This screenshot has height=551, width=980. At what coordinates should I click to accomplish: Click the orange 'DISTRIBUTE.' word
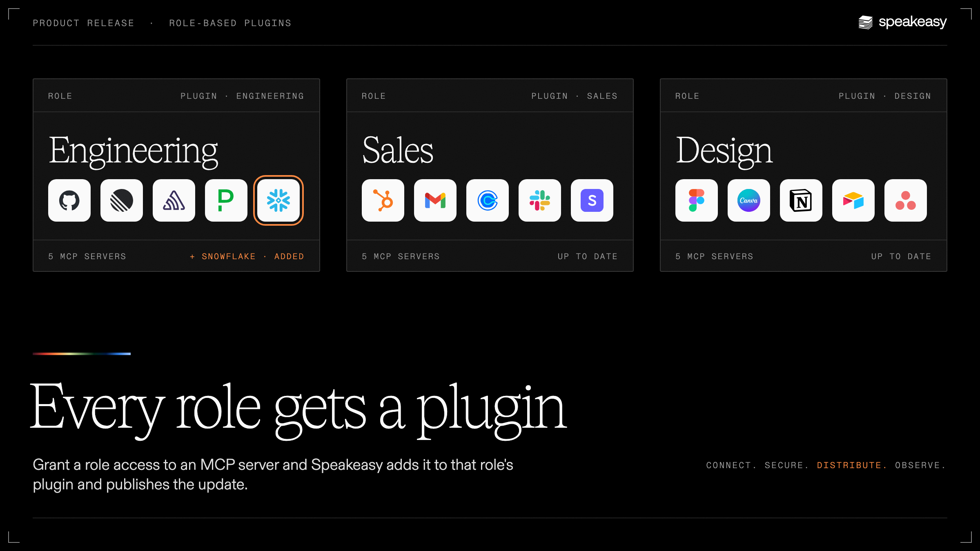coord(852,465)
